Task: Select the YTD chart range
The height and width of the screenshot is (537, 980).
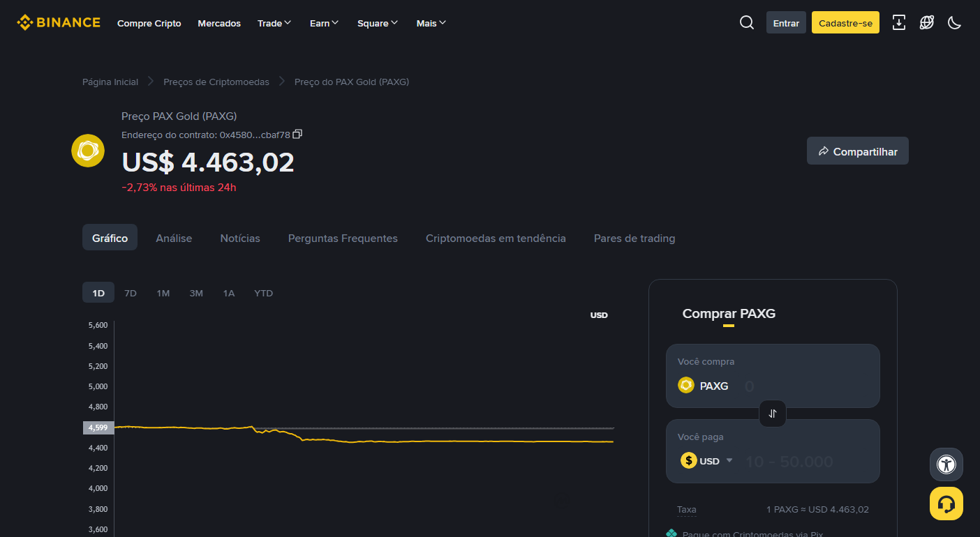Action: click(263, 293)
